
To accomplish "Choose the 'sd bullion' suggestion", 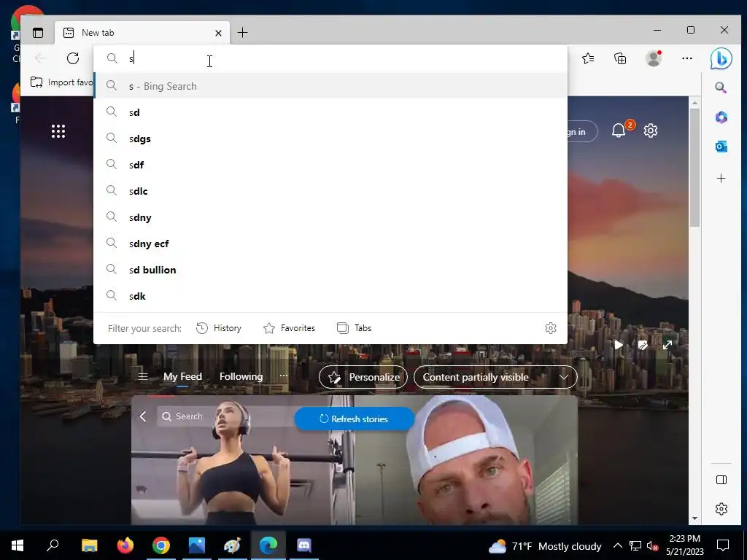I will coord(330,270).
